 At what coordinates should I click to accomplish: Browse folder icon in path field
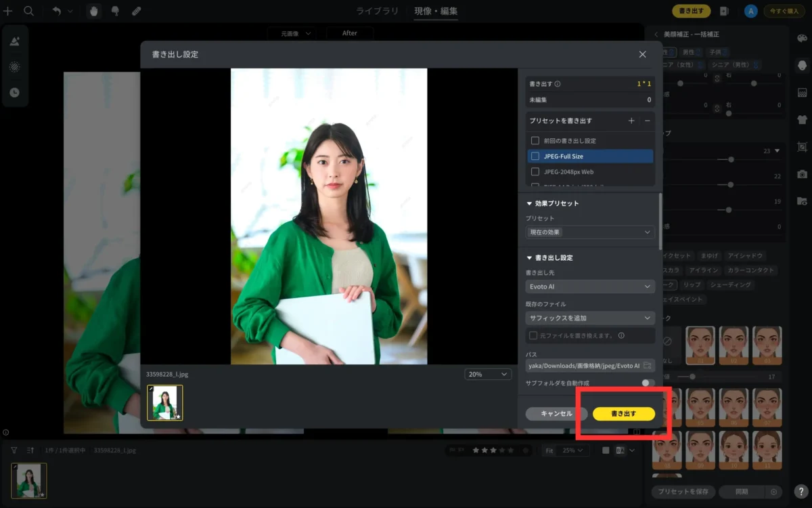(648, 366)
